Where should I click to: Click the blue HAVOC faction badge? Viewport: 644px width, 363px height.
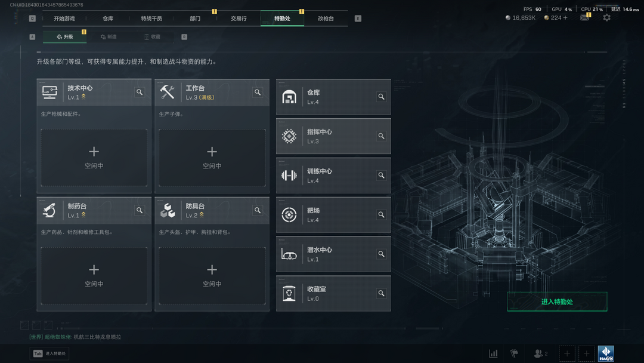(x=606, y=353)
